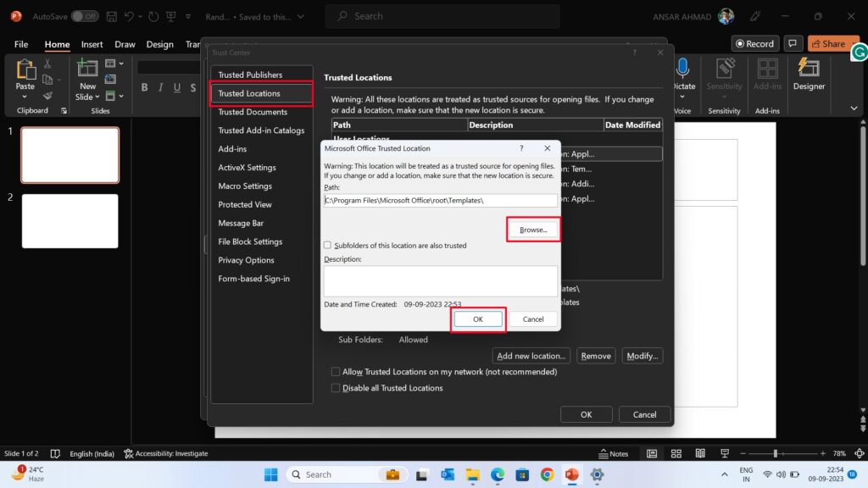Viewport: 868px width, 488px height.
Task: Select slide 2 thumbnail
Action: click(70, 221)
